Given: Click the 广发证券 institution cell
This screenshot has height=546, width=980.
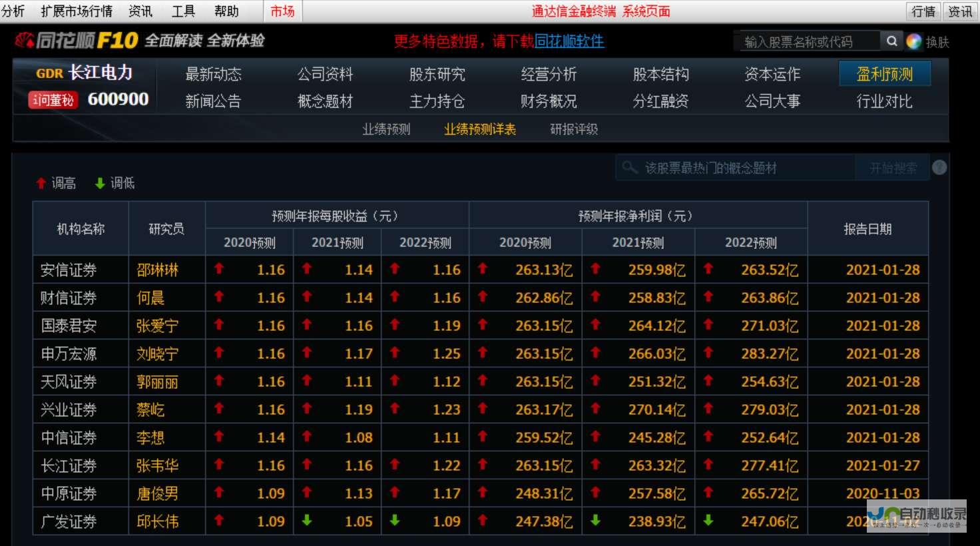Looking at the screenshot, I should (x=81, y=521).
